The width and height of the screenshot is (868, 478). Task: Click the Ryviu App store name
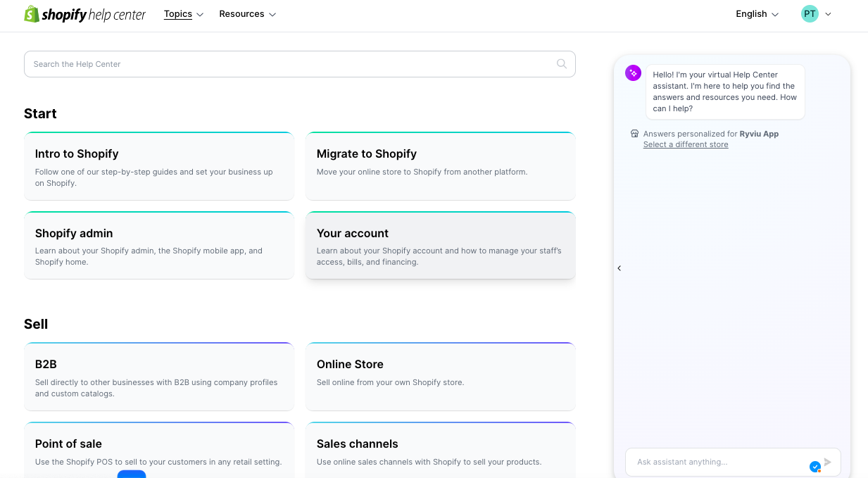coord(759,134)
